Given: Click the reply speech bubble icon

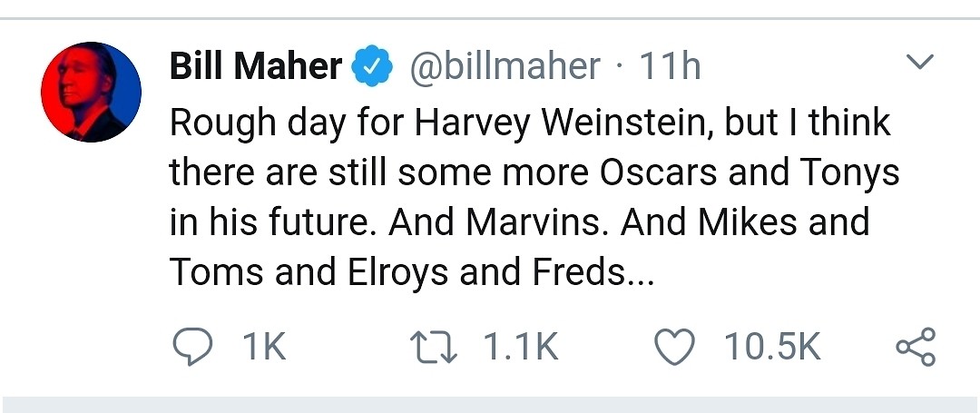Looking at the screenshot, I should tap(191, 347).
